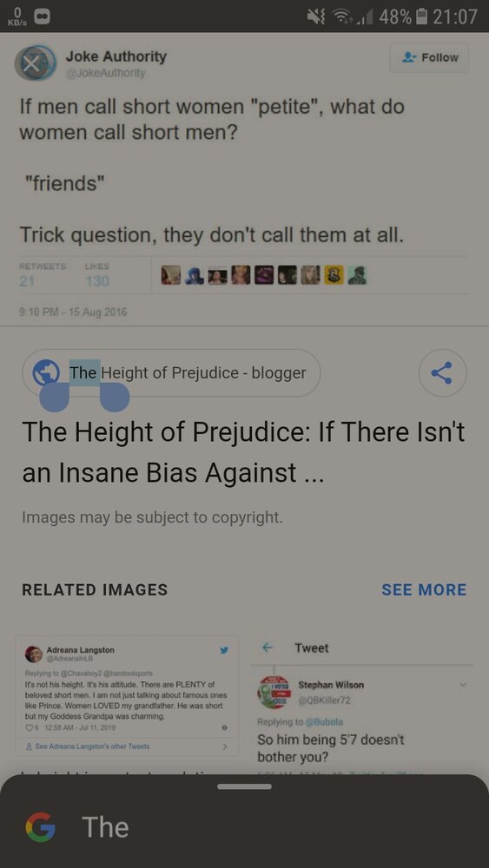Tap the share icon button
The height and width of the screenshot is (868, 489).
click(442, 373)
